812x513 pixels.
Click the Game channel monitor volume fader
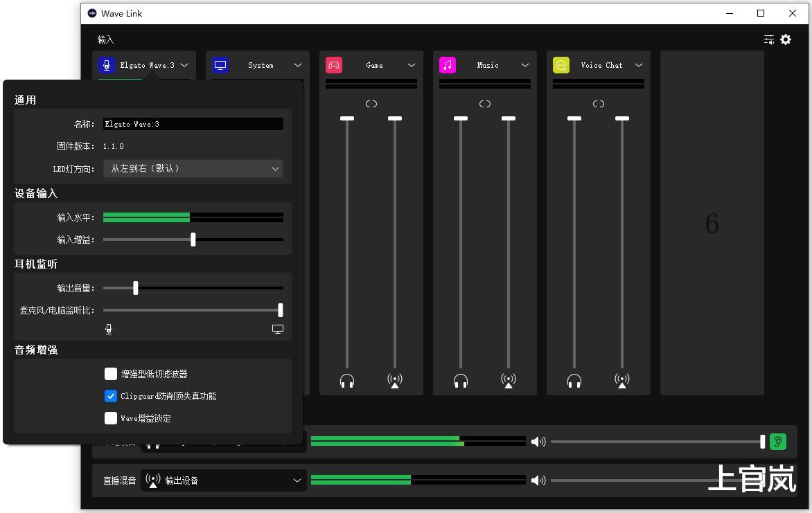coord(347,118)
